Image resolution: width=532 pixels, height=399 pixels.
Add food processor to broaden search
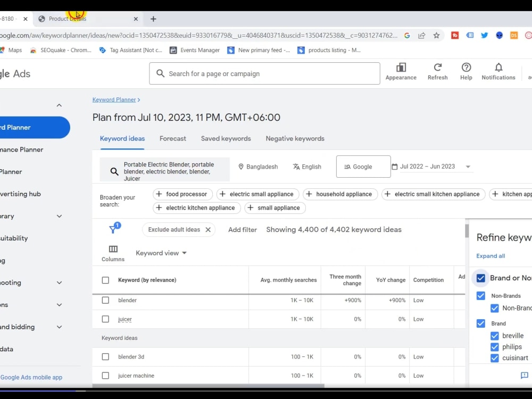(x=182, y=194)
